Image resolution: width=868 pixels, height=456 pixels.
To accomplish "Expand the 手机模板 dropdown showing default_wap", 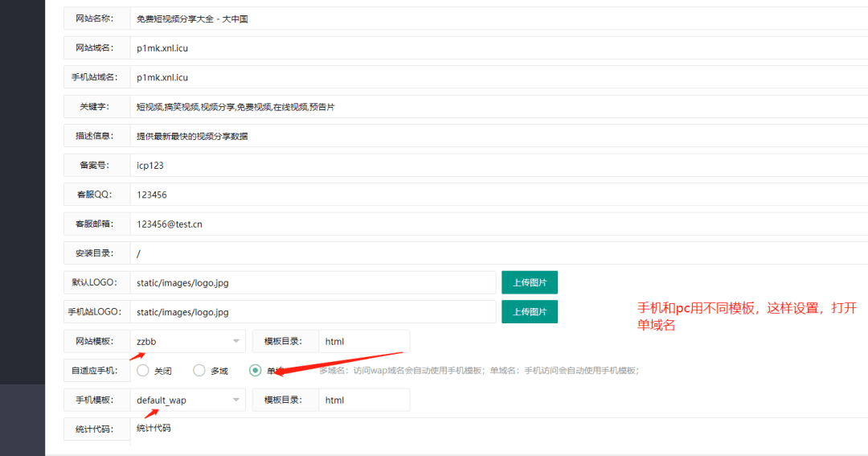I will coord(188,400).
